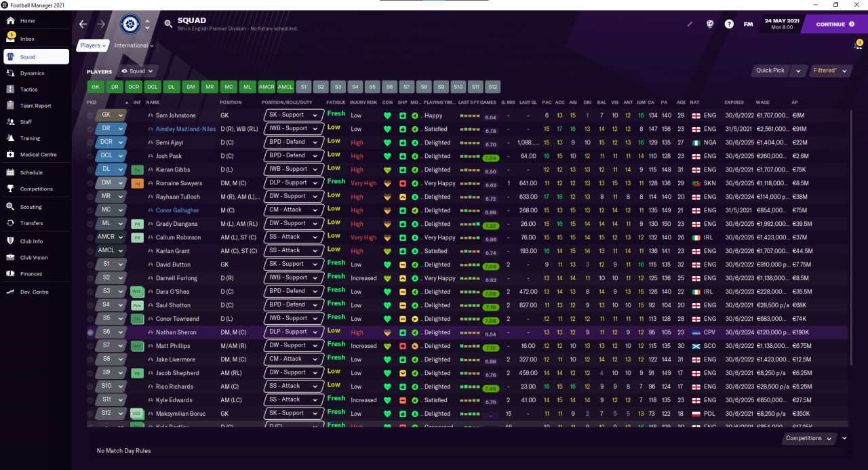This screenshot has width=868, height=470.
Task: Toggle selection circle for Semi Ajayi row
Action: pos(91,142)
